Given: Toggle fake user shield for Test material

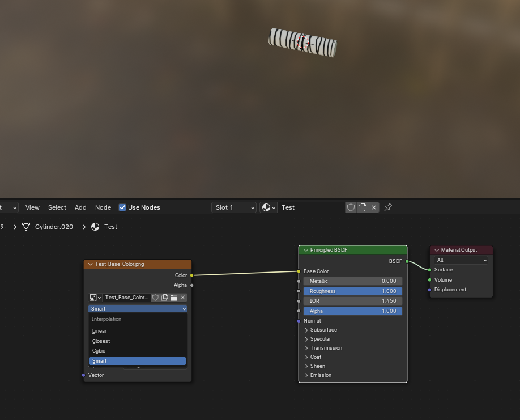Looking at the screenshot, I should click(351, 207).
